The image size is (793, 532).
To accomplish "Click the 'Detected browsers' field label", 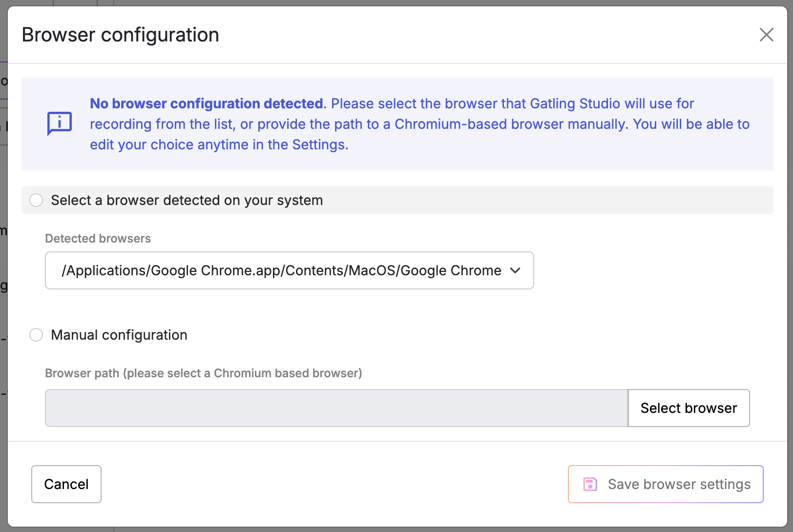I will pyautogui.click(x=98, y=238).
